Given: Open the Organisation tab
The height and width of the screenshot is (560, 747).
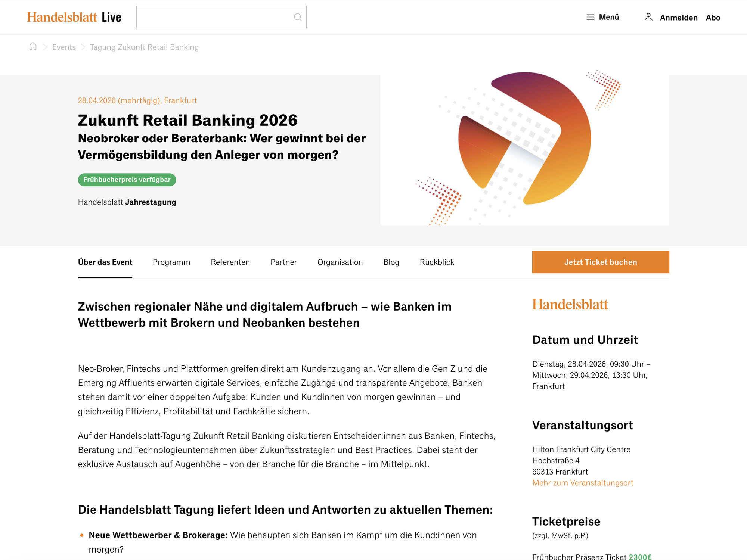Looking at the screenshot, I should 340,262.
